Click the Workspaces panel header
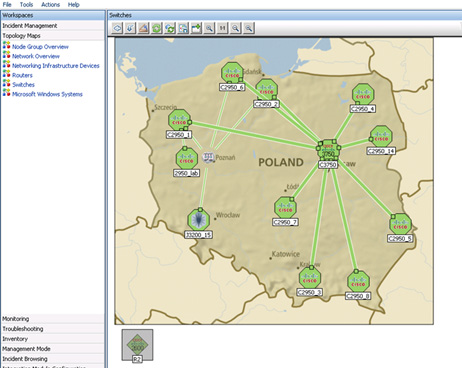Viewport: 462px width, 368px height. tap(53, 15)
